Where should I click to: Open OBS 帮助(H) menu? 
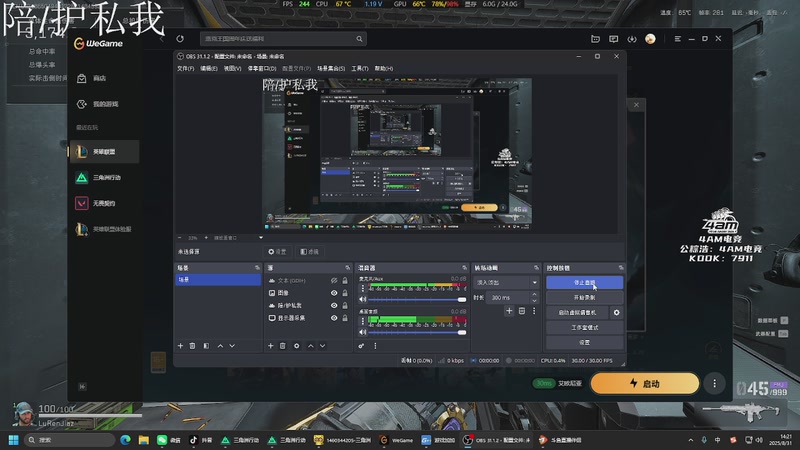tap(384, 68)
